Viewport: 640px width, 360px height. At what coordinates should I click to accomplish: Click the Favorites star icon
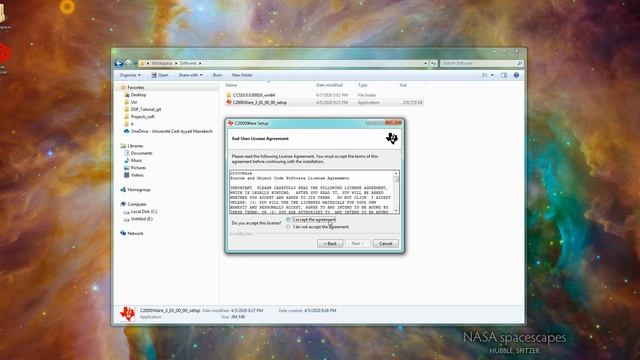click(x=123, y=87)
